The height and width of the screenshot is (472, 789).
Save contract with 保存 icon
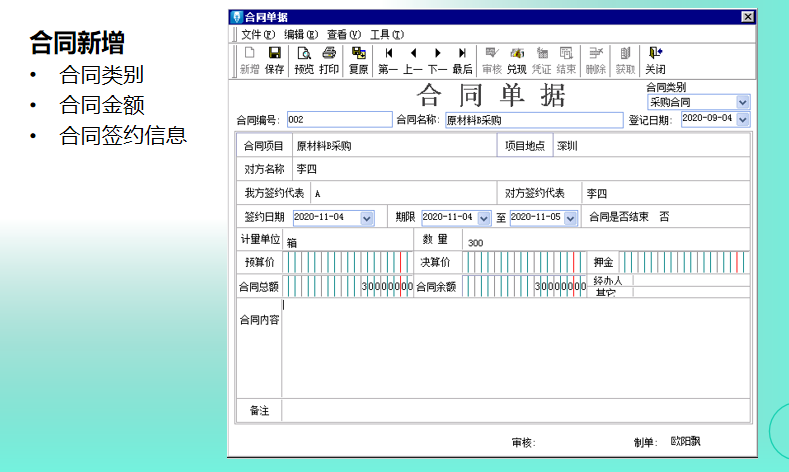(274, 60)
